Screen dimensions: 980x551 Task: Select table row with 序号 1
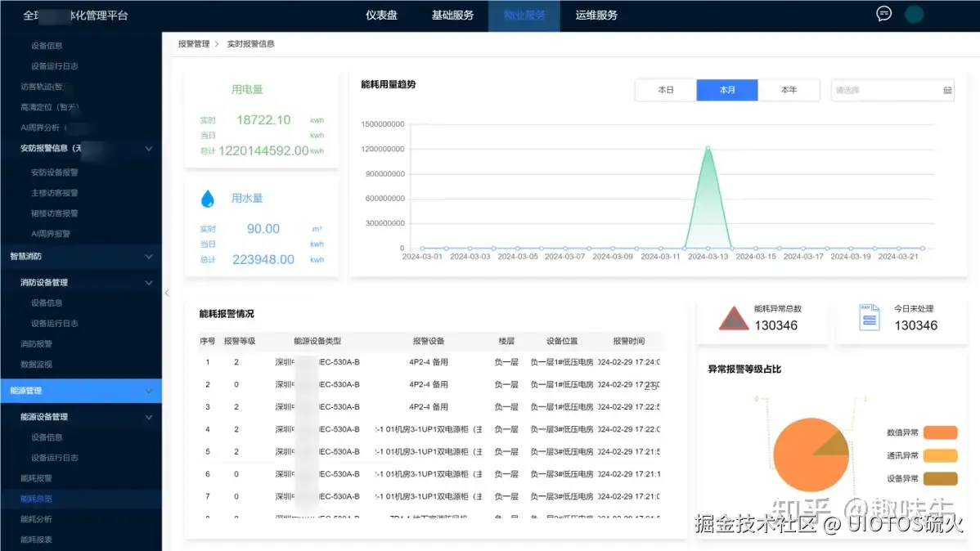429,362
